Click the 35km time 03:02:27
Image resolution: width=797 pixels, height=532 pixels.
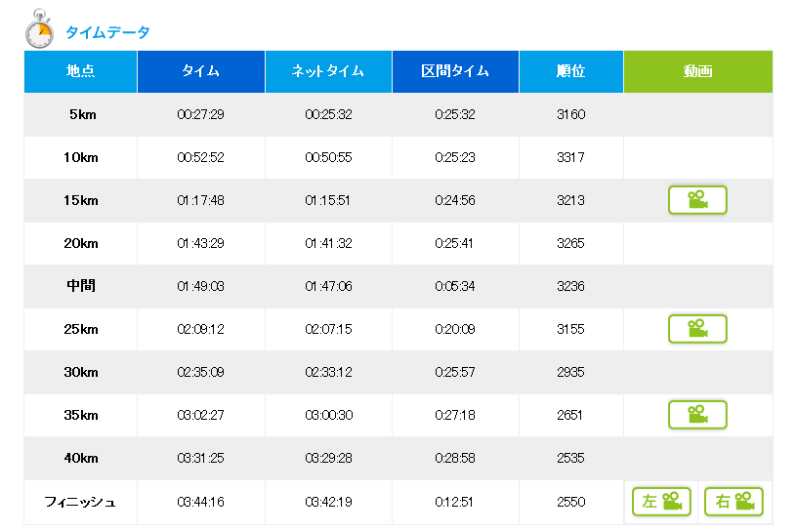tap(201, 415)
